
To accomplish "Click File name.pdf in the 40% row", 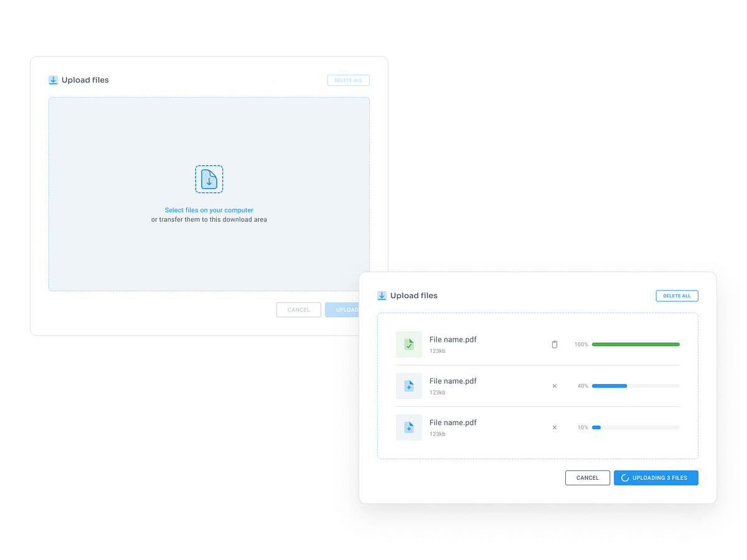I will (453, 381).
